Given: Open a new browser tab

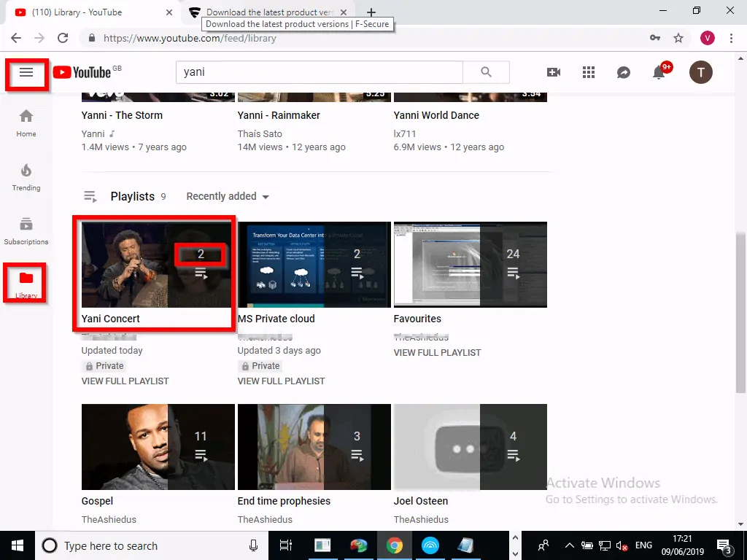Looking at the screenshot, I should click(x=371, y=12).
